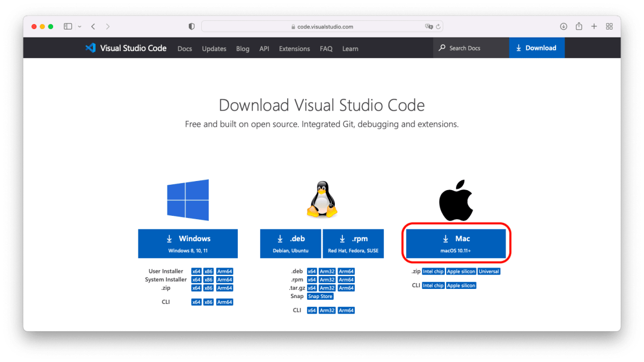This screenshot has height=362, width=644.
Task: Show the tab overview grid icon
Action: coord(609,26)
